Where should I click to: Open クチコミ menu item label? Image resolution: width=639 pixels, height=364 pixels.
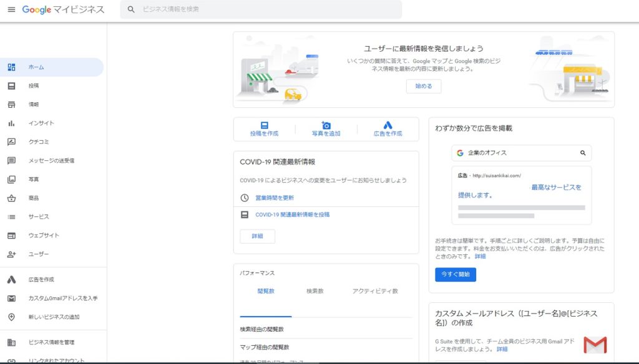coord(39,142)
